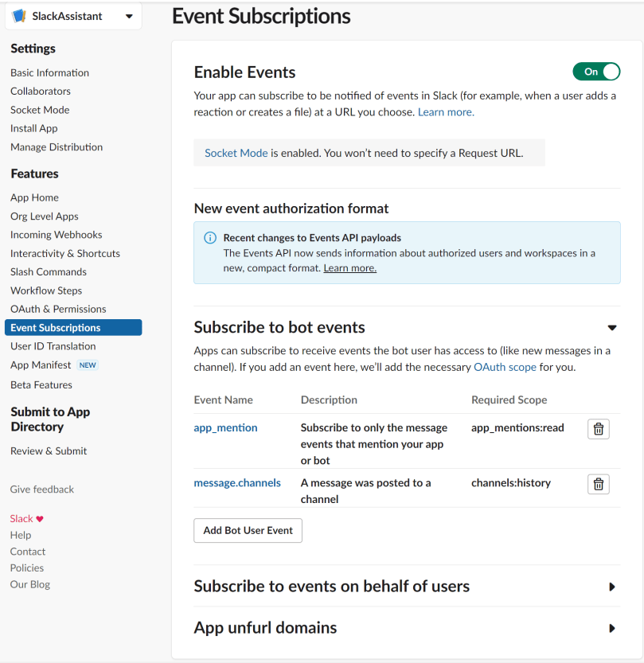Delete the app_mention event using its trash icon
Image resolution: width=644 pixels, height=663 pixels.
tap(598, 428)
